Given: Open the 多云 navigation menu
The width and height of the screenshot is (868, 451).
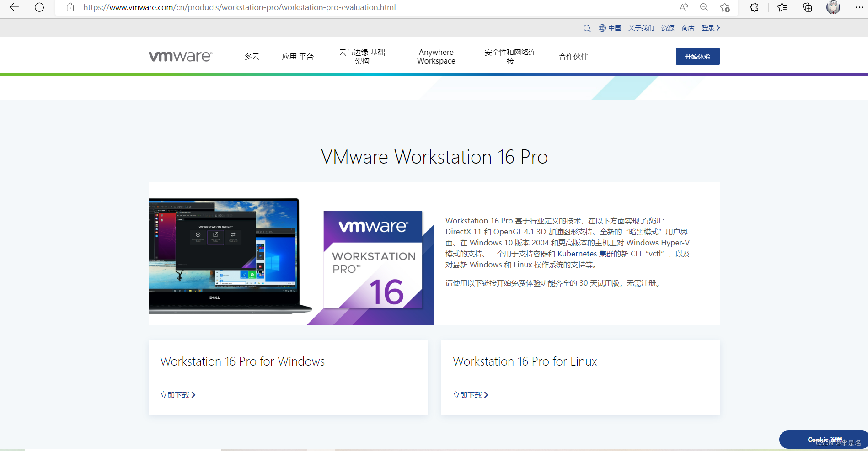Looking at the screenshot, I should 252,57.
